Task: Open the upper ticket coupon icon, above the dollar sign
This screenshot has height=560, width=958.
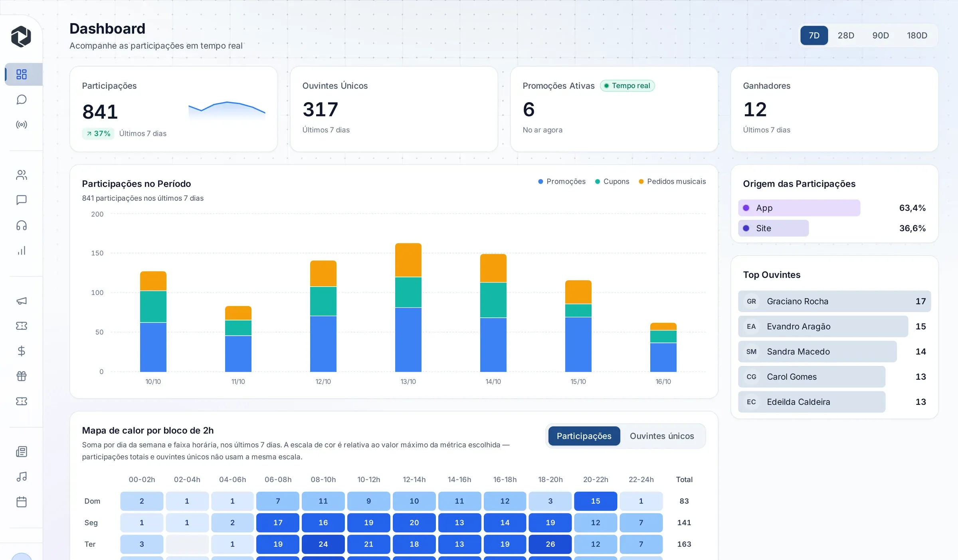Action: click(x=22, y=326)
